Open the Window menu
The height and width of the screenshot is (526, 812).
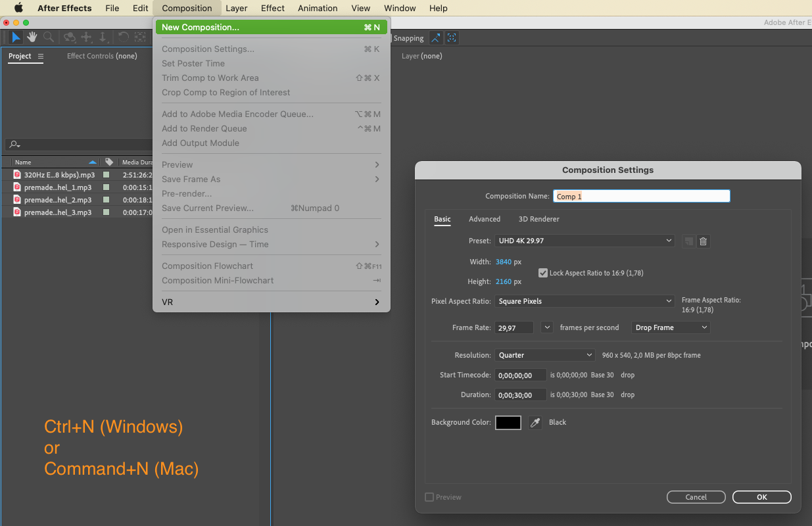[400, 8]
